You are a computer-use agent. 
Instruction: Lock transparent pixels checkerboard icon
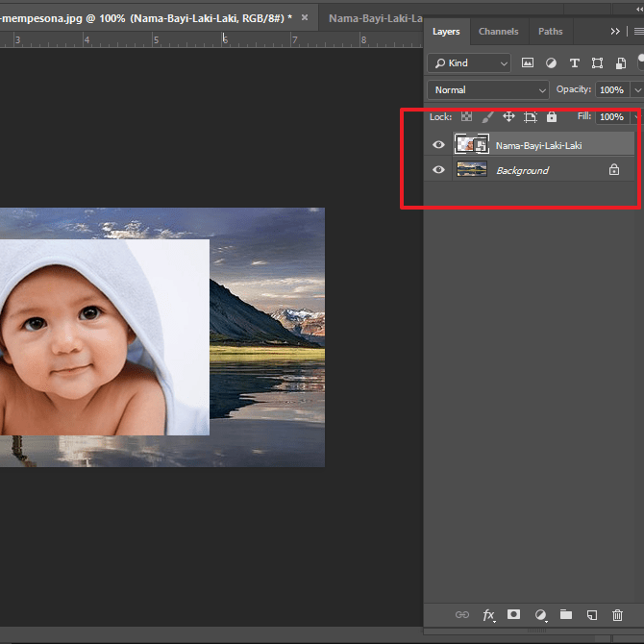click(467, 117)
